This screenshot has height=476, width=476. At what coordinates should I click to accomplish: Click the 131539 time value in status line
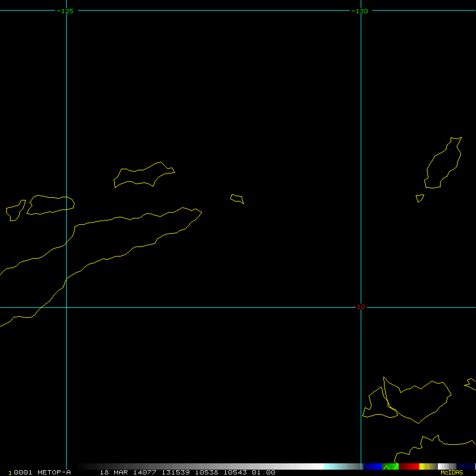pyautogui.click(x=176, y=472)
